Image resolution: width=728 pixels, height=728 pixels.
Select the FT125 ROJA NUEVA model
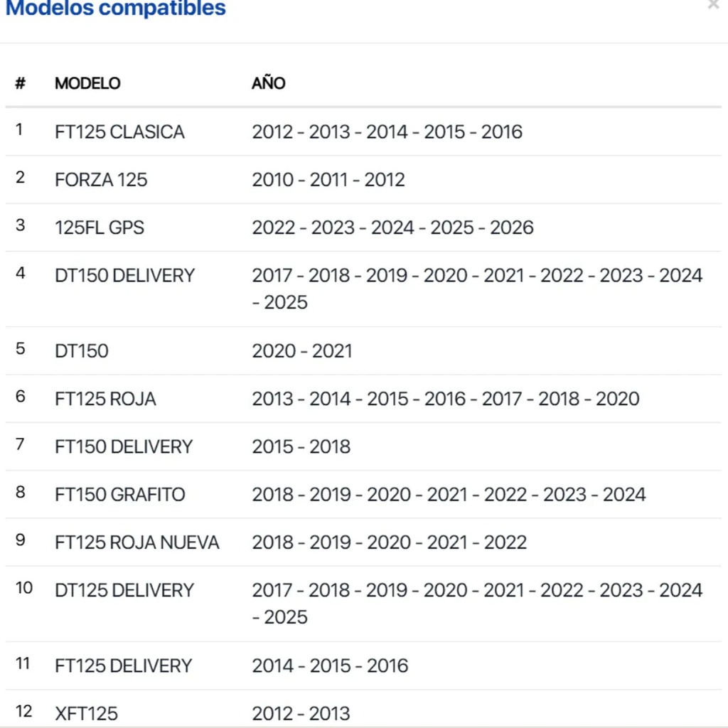coord(137,542)
